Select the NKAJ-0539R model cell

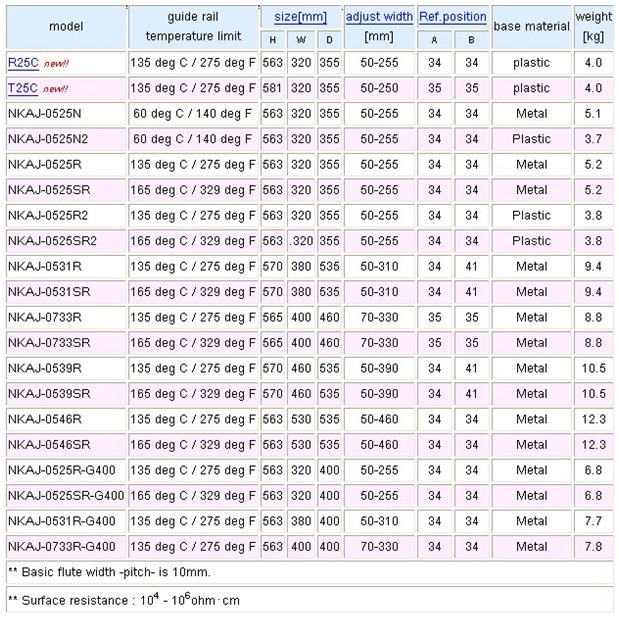(x=66, y=368)
